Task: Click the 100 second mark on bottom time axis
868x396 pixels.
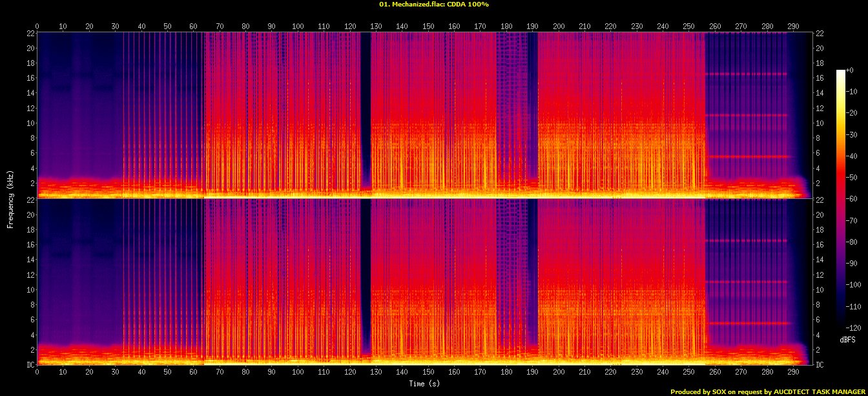Action: pyautogui.click(x=298, y=373)
